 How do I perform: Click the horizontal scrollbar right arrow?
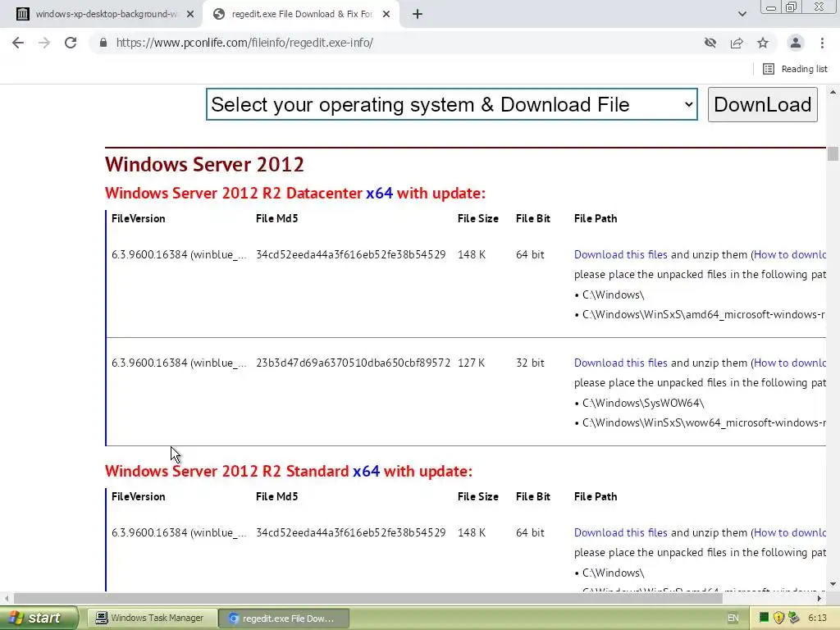point(819,598)
